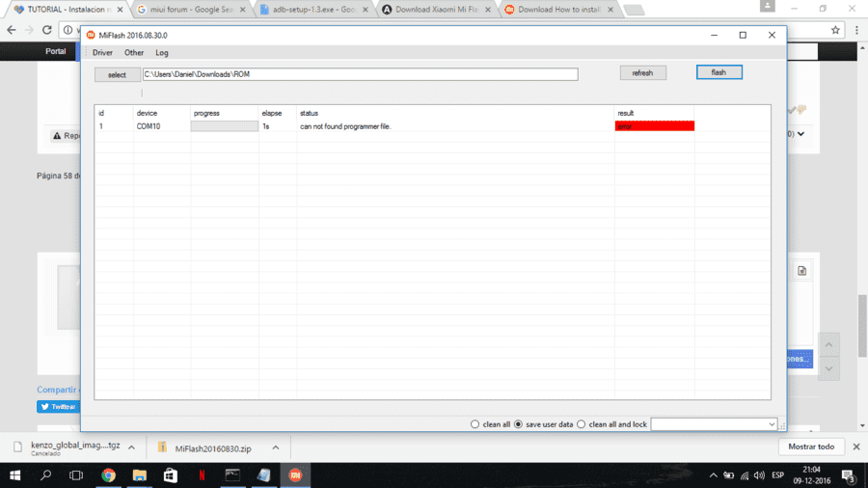Image resolution: width=868 pixels, height=488 pixels.
Task: Click the 'status' column header
Action: 309,113
